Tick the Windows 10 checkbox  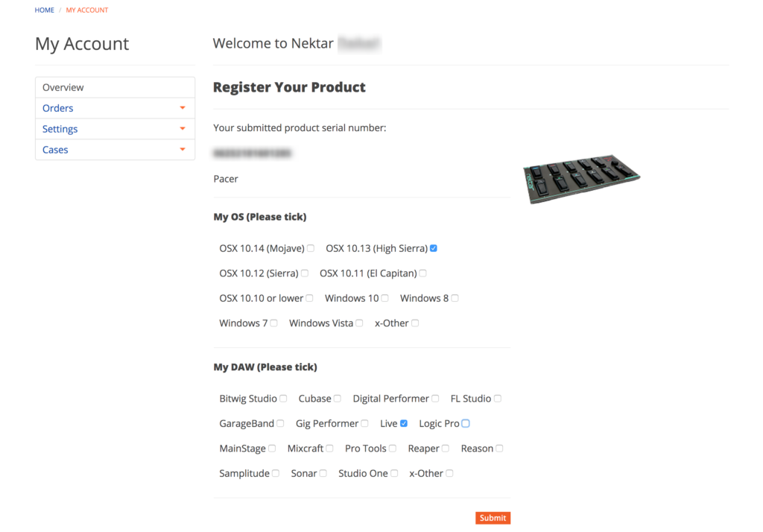(384, 298)
